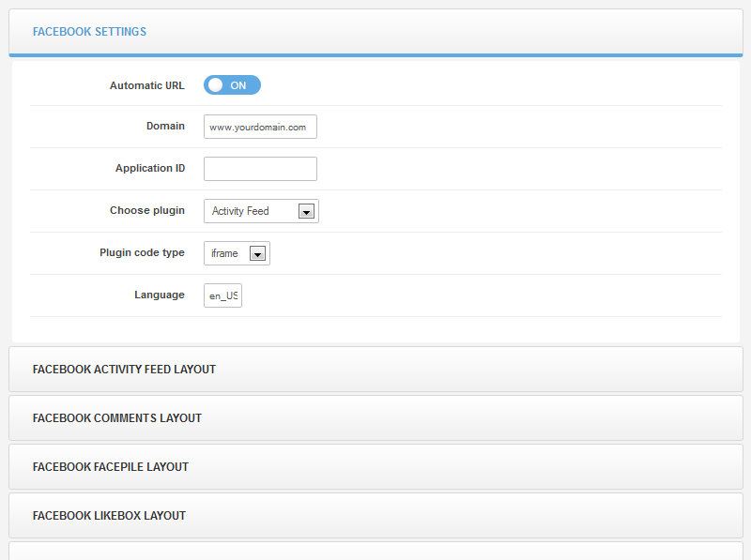Open the Activity Feed plugin combo box
This screenshot has width=751, height=560.
pos(252,211)
